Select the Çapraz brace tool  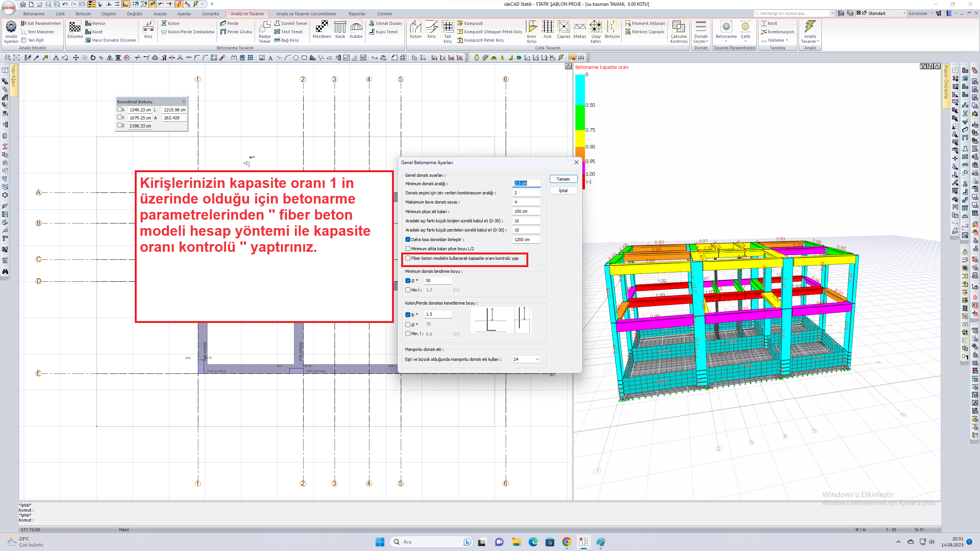(563, 30)
